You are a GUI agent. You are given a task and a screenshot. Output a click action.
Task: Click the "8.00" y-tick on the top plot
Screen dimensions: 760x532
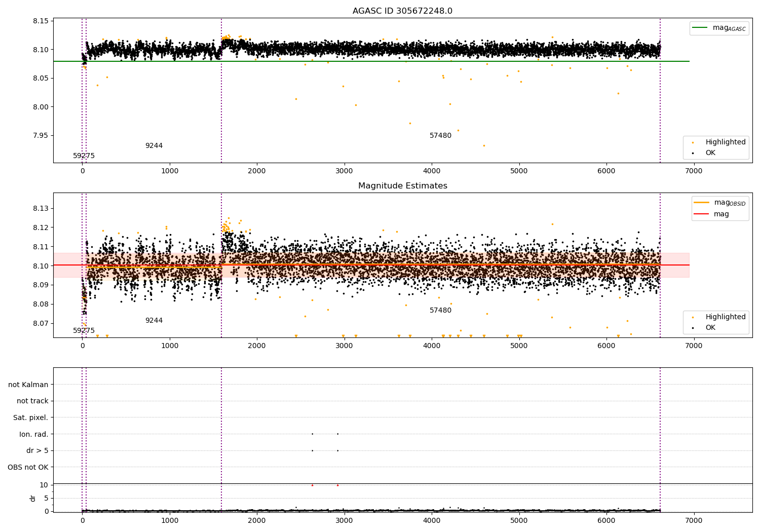(41, 107)
